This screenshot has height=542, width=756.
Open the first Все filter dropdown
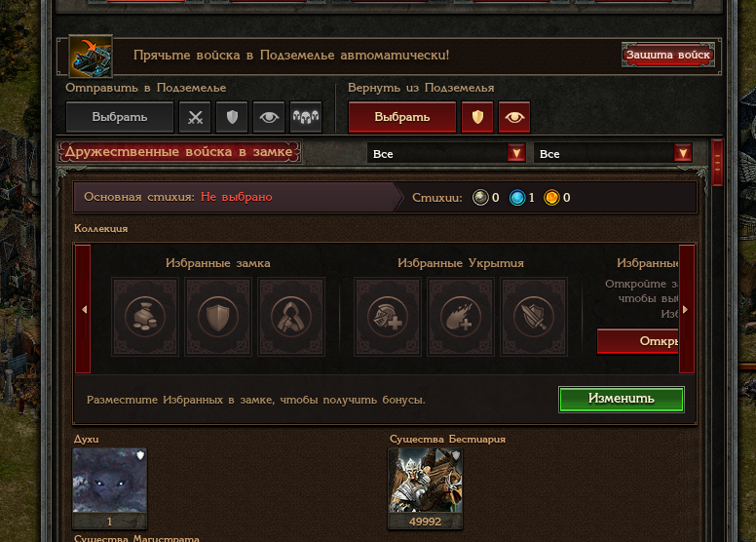[x=446, y=153]
